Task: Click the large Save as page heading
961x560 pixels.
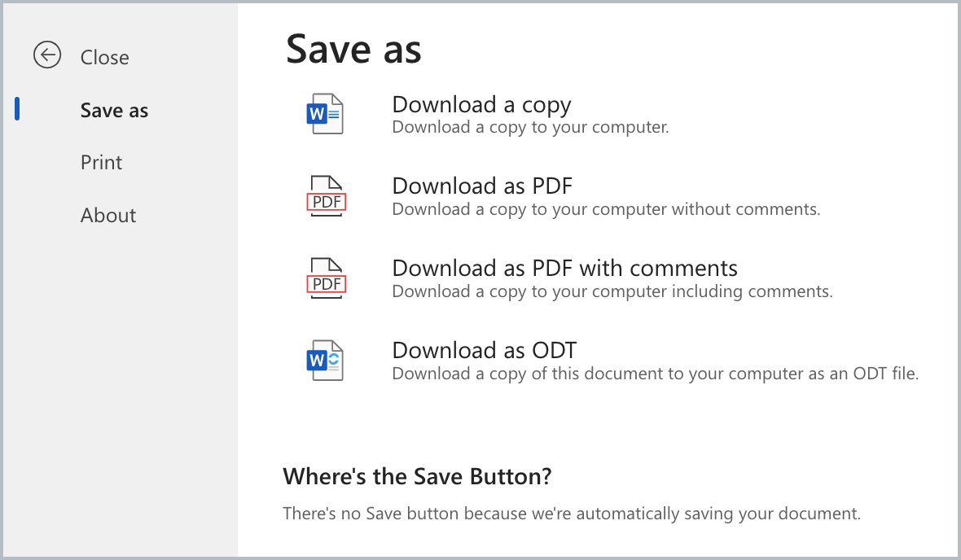Action: click(x=353, y=49)
